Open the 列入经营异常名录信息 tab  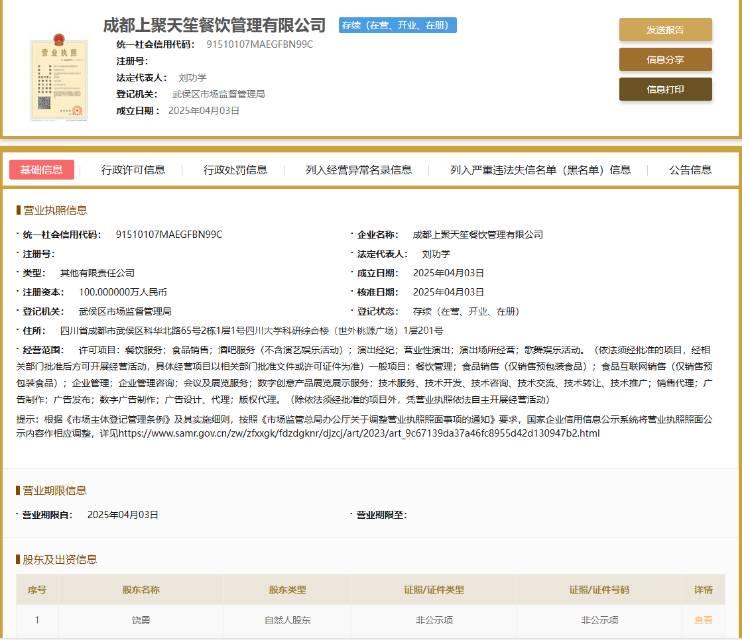pos(359,170)
